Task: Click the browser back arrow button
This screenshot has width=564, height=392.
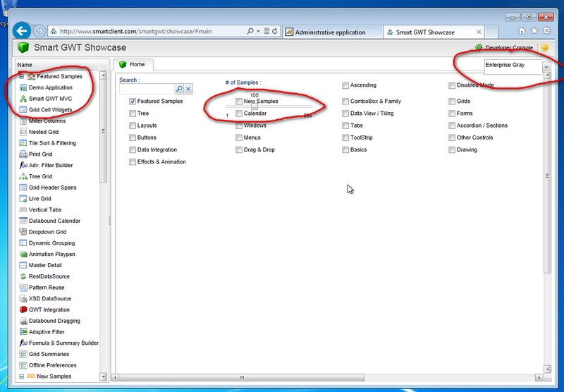Action: coord(22,31)
